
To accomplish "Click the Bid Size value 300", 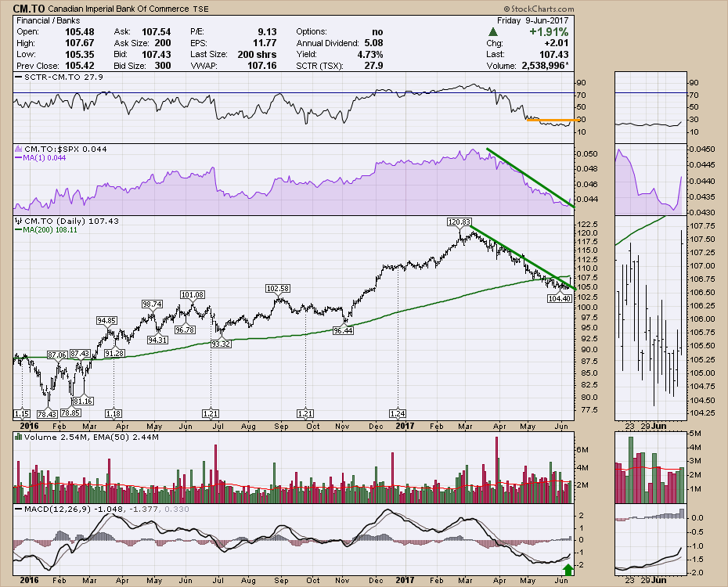I will coord(163,66).
